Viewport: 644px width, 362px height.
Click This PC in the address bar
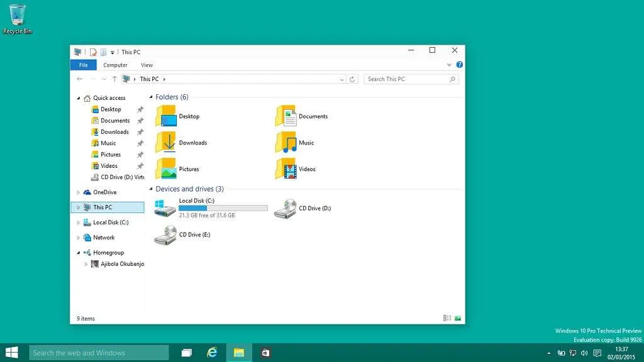[149, 79]
